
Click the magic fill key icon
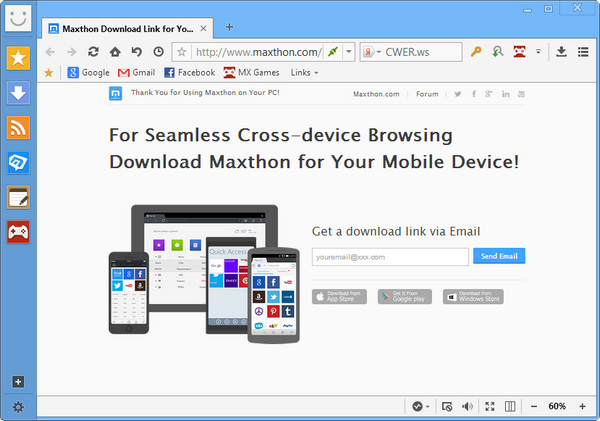(x=477, y=51)
